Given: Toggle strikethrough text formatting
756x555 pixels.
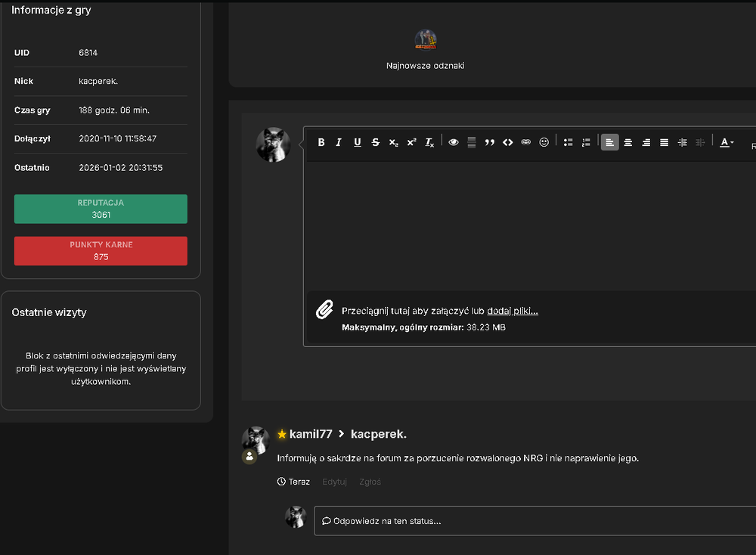Looking at the screenshot, I should coord(376,142).
